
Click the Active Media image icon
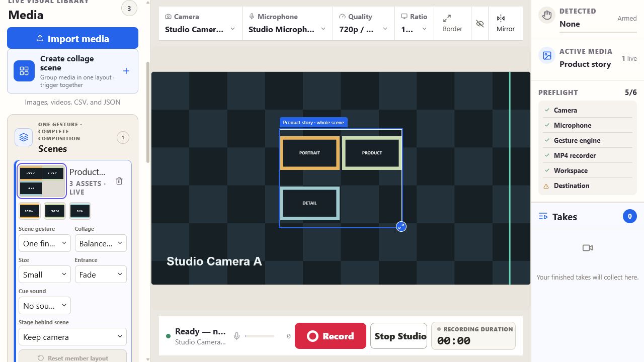click(x=547, y=55)
